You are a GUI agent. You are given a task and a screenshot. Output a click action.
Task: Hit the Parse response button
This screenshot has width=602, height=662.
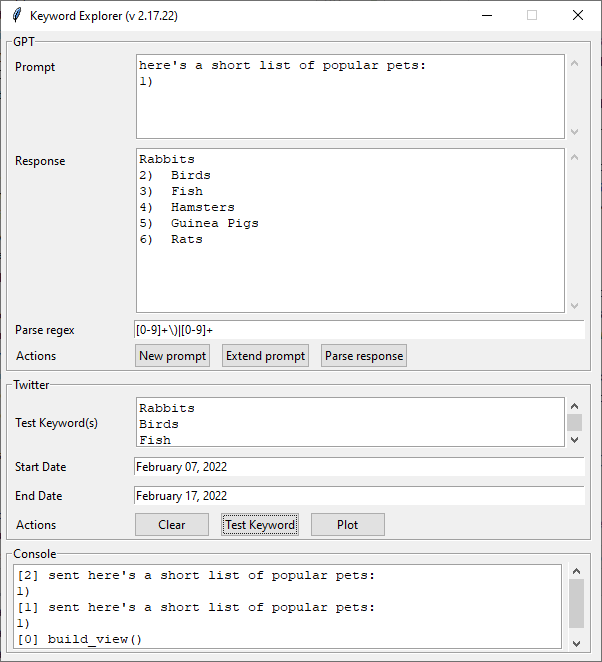[x=364, y=356]
